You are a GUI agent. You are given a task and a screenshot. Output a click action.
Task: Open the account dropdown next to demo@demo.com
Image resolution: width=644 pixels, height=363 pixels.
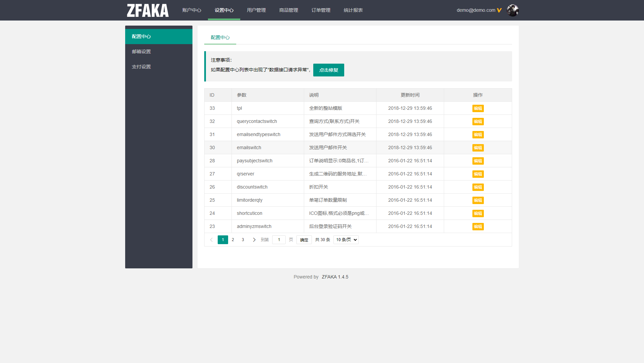tap(499, 10)
